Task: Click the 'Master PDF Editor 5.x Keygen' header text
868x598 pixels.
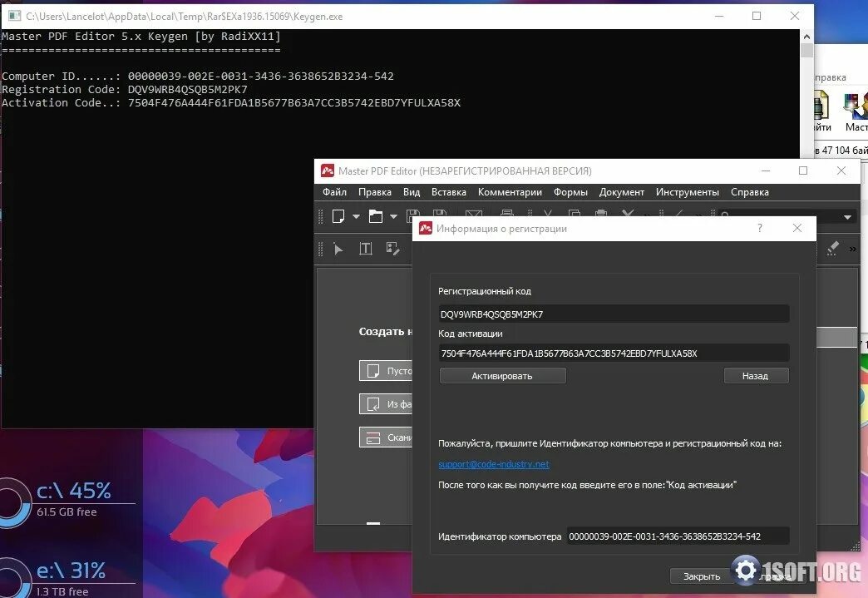Action: click(x=141, y=36)
